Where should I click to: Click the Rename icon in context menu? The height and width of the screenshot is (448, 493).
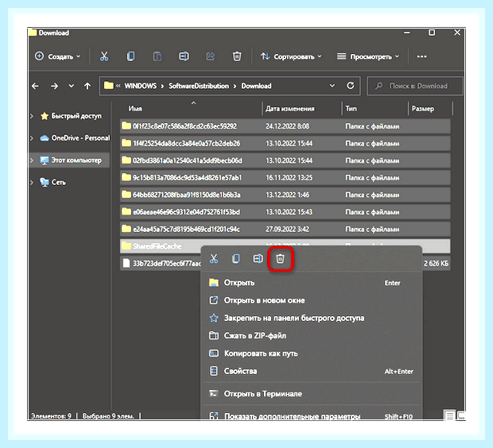click(x=258, y=259)
